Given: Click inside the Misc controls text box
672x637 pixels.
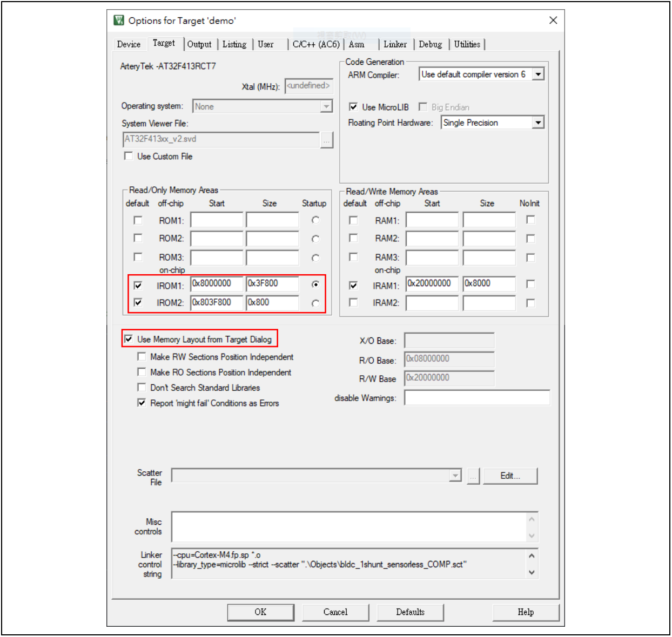Looking at the screenshot, I should 349,527.
